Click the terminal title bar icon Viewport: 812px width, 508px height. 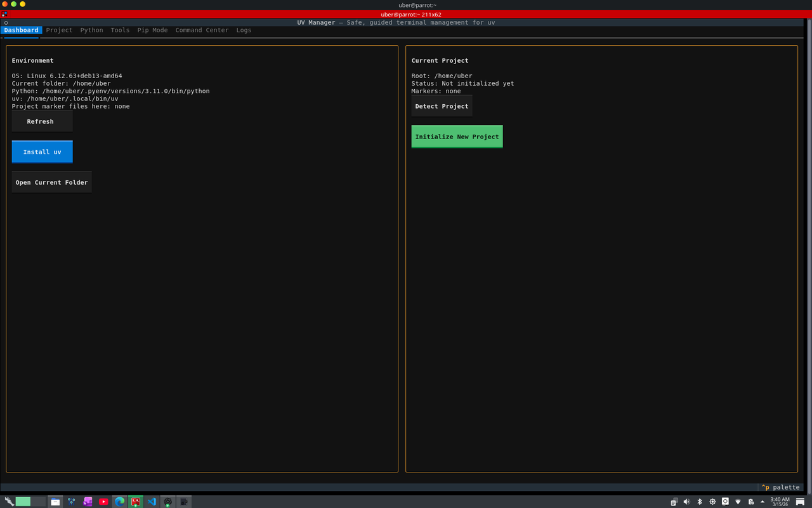[x=4, y=14]
